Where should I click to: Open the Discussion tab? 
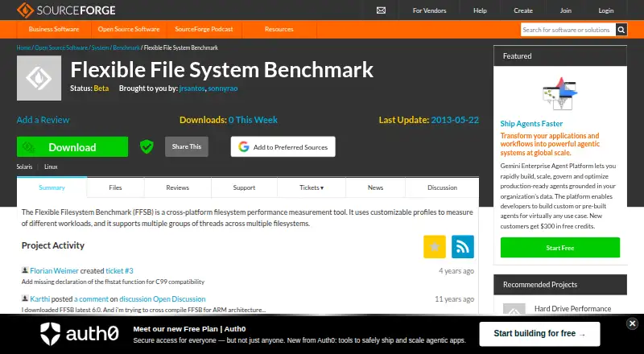442,187
